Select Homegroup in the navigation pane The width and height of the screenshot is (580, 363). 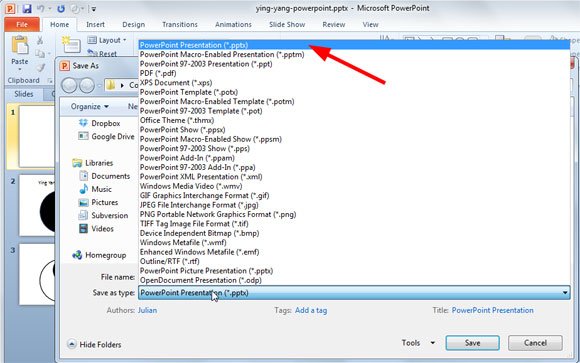point(99,255)
